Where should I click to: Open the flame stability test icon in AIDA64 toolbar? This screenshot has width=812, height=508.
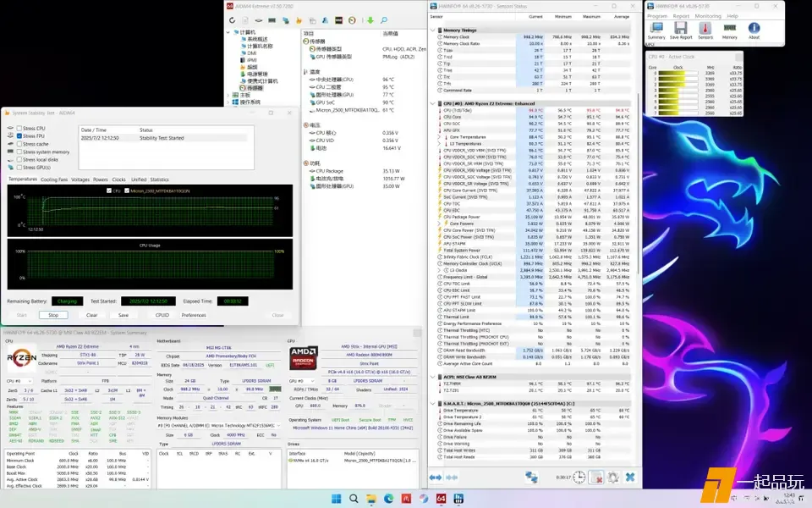[x=299, y=20]
